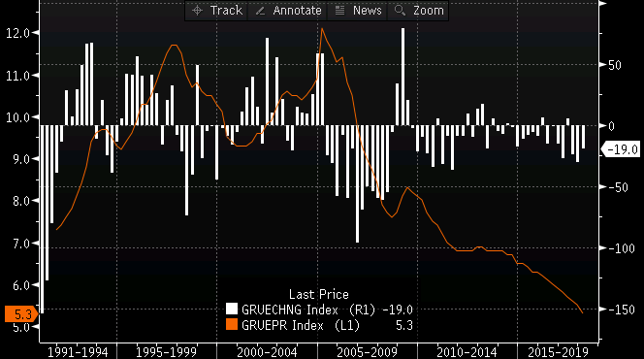Click the 10.0 left axis label
This screenshot has width=644, height=359.
pos(17,117)
